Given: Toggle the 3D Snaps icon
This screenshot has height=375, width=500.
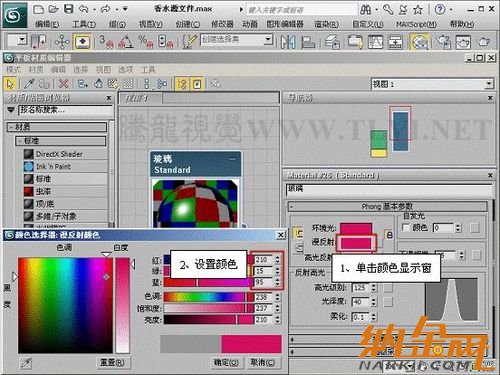Looking at the screenshot, I should tap(107, 42).
